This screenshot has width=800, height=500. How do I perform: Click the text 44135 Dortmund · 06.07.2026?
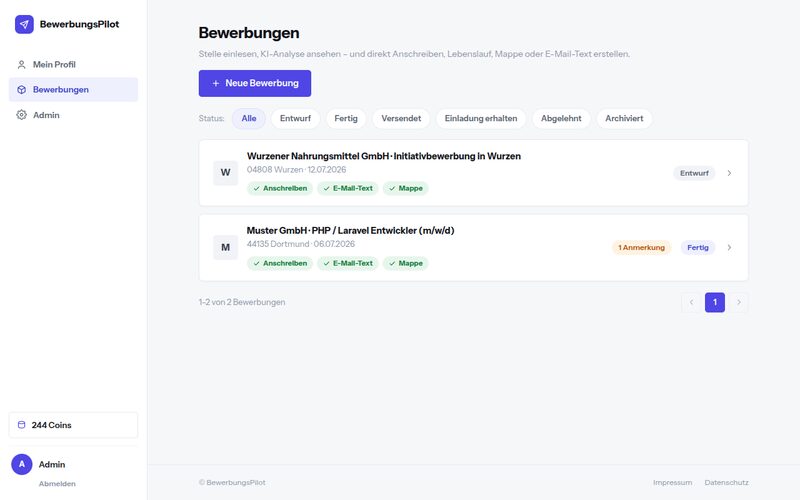(301, 244)
